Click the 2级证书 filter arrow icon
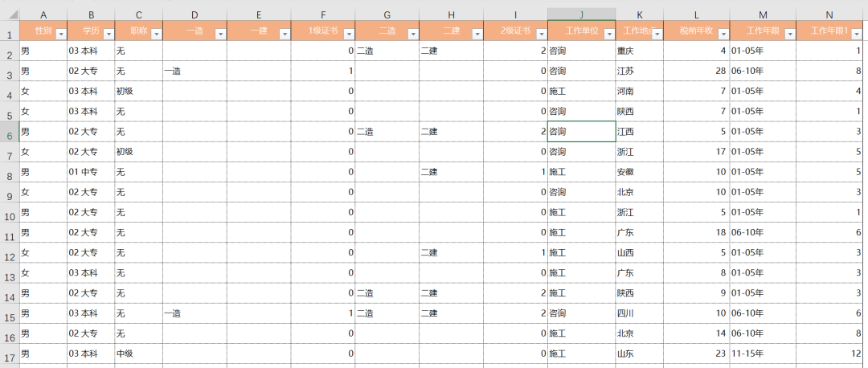Viewport: 868px width, 368px height. [539, 34]
